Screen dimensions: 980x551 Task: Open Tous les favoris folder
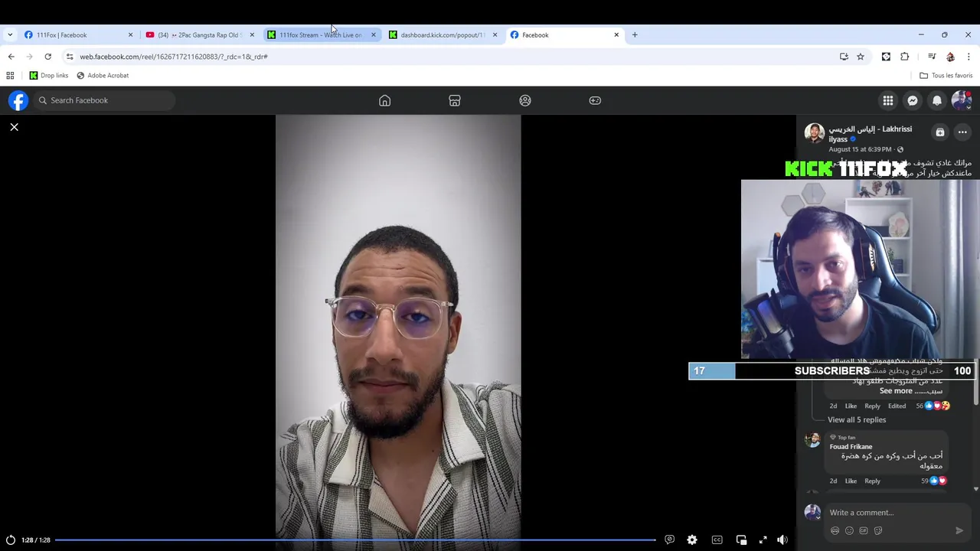coord(946,76)
